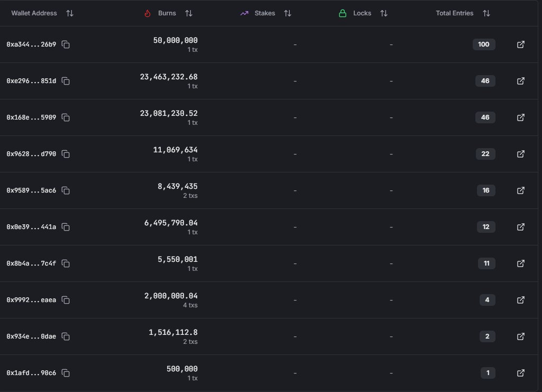Select address text 0x9992...eaea
The width and height of the screenshot is (542, 392).
(31, 300)
